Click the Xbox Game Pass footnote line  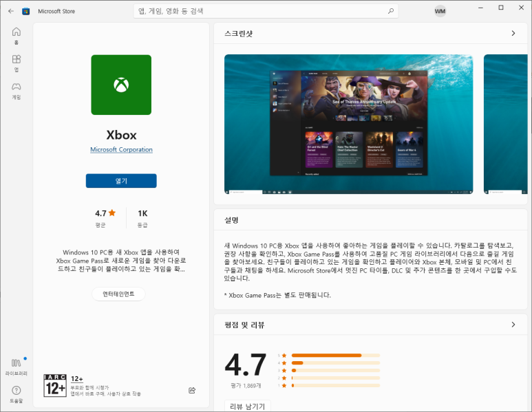coord(277,295)
